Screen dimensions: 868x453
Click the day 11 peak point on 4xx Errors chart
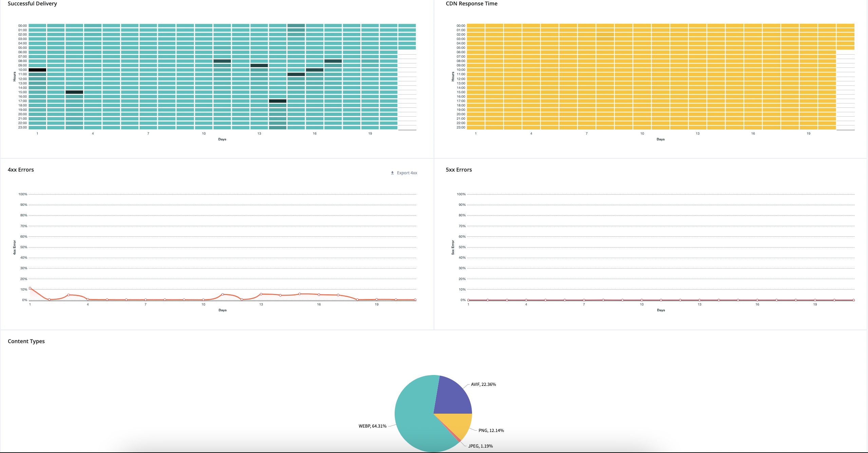tap(223, 294)
